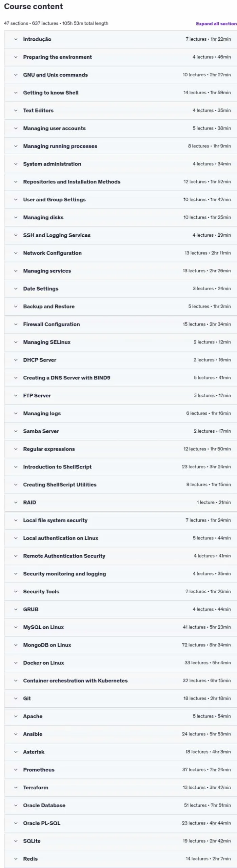This screenshot has width=237, height=868.
Task: Open the Redis section header
Action: pos(120,859)
